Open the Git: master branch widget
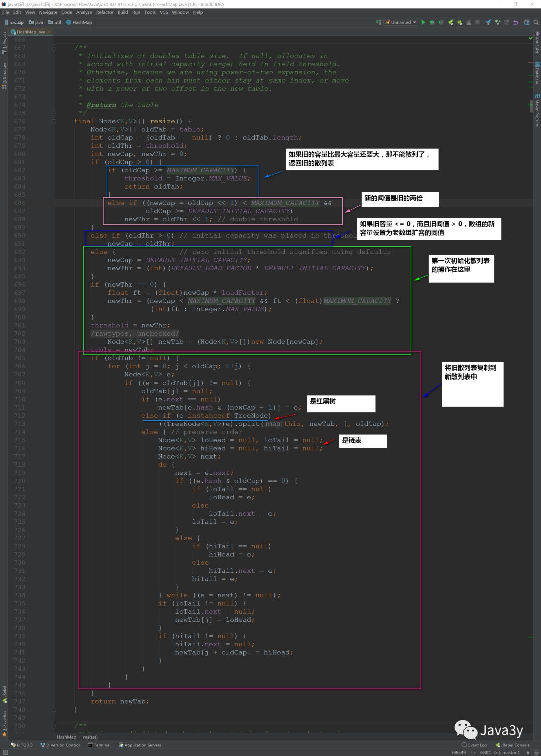This screenshot has height=756, width=541. click(x=507, y=752)
